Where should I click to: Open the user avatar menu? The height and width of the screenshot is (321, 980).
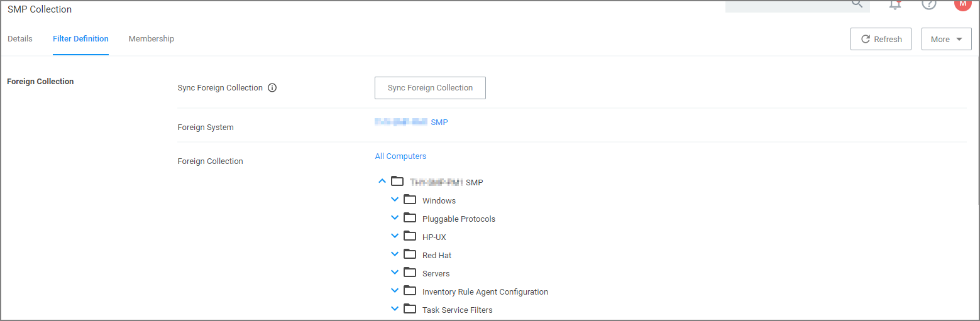click(x=962, y=4)
